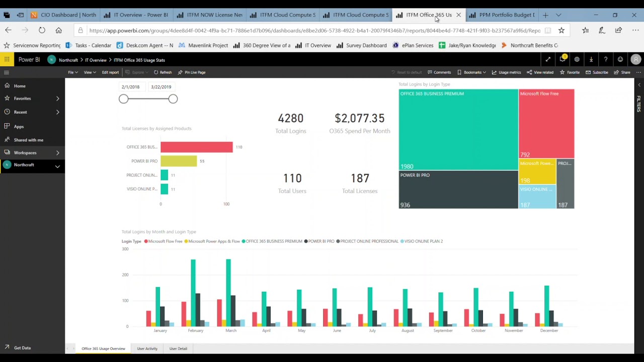
Task: Collapse the Northcraft workspace chevron
Action: point(57,166)
